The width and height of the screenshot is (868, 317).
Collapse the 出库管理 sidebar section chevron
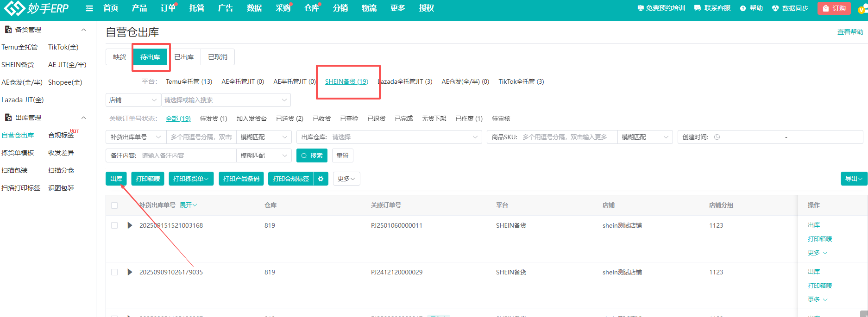pos(84,118)
